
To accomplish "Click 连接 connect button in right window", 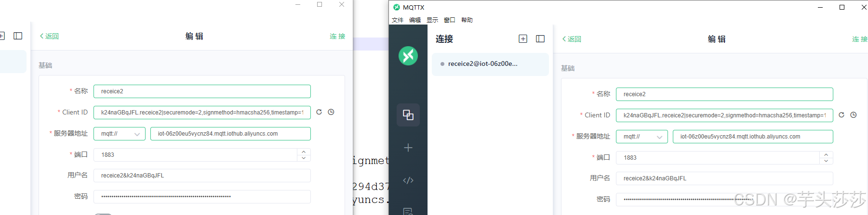I will (860, 39).
